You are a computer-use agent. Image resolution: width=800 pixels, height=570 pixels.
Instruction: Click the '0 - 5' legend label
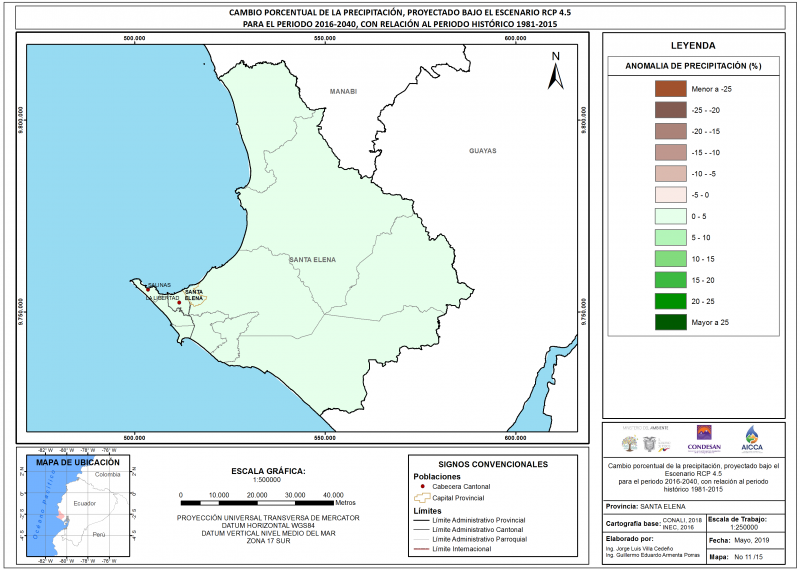pyautogui.click(x=699, y=216)
